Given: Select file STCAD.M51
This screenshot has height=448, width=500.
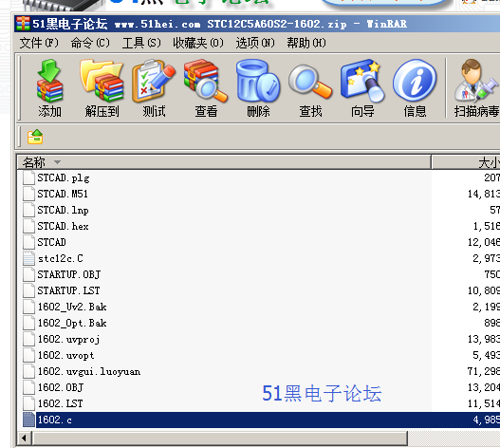Looking at the screenshot, I should tap(63, 194).
